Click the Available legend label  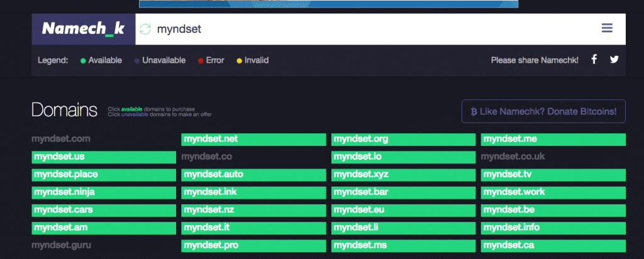click(x=105, y=60)
